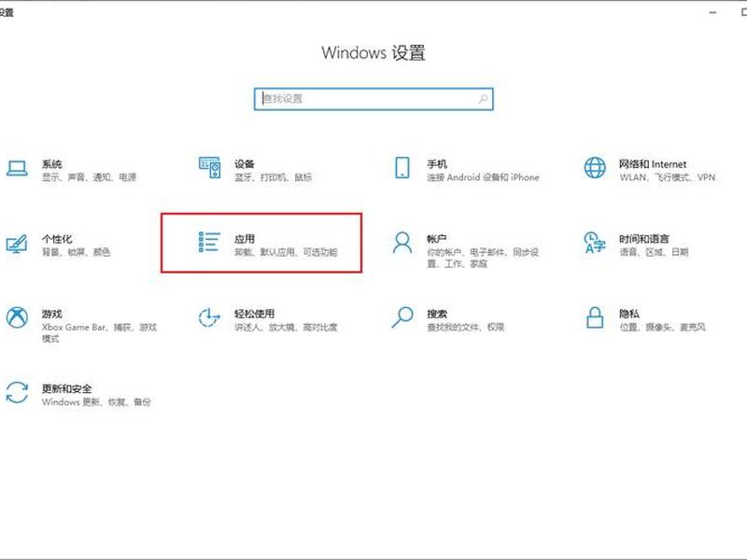Open the 搜索 category title
The height and width of the screenshot is (560, 747).
pyautogui.click(x=437, y=314)
